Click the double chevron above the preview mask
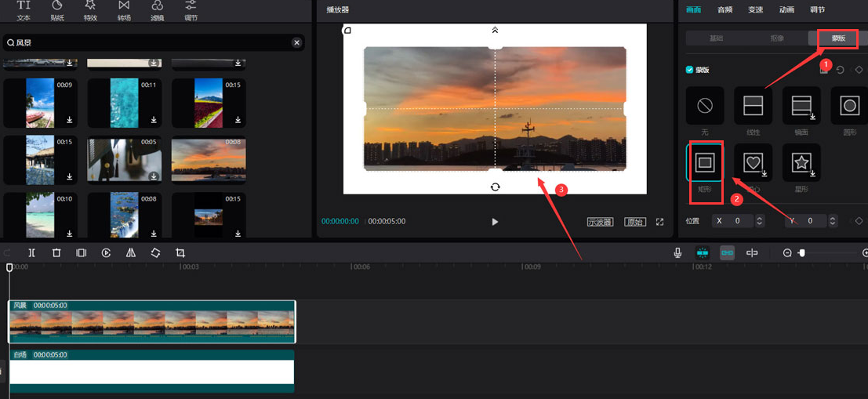Viewport: 868px width, 399px height. coord(495,31)
